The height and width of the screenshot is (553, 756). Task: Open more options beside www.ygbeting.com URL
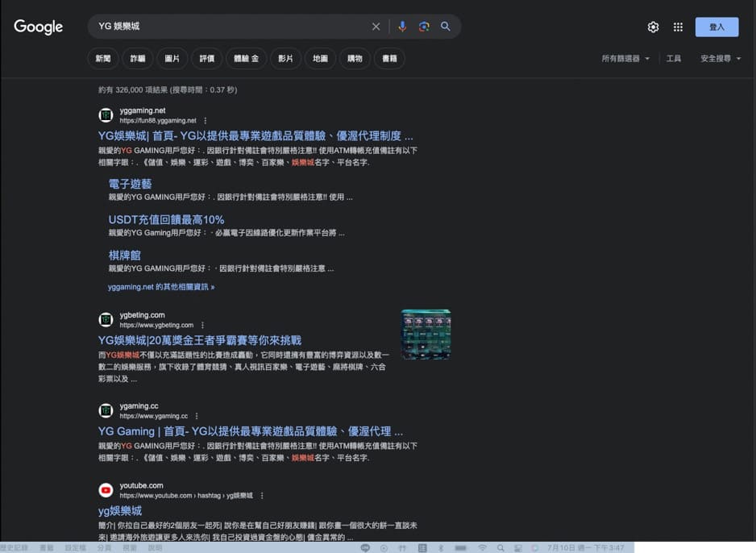coord(202,325)
